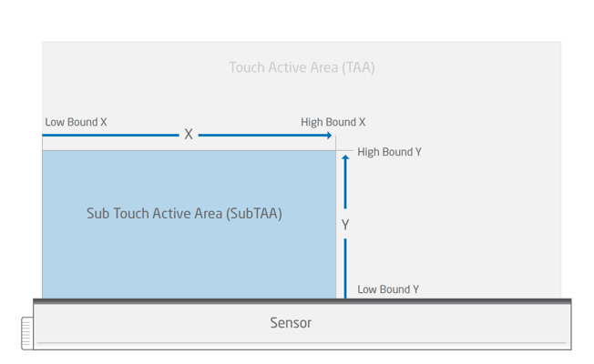Viewport: 594px width, 364px height.
Task: Select the Low Bound Y label
Action: tap(388, 289)
